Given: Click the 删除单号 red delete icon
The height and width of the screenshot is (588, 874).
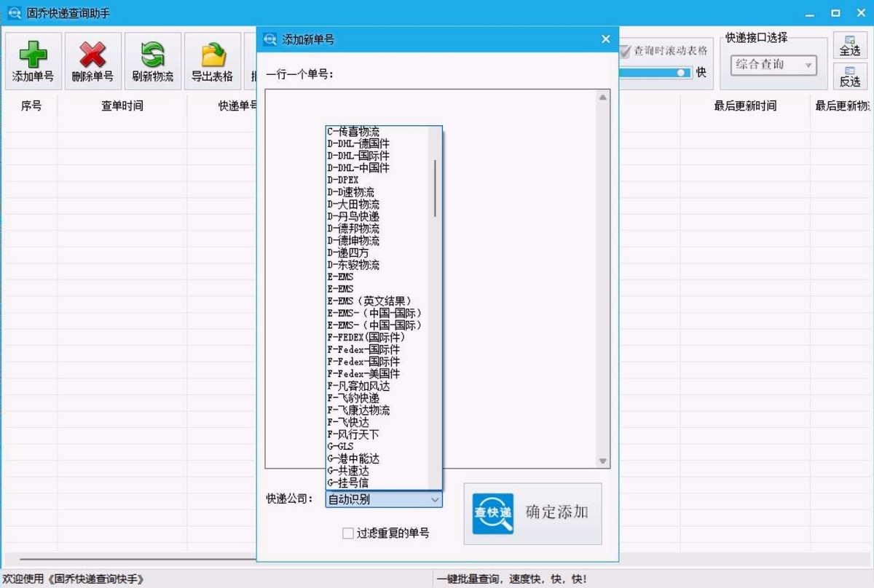Looking at the screenshot, I should (92, 55).
